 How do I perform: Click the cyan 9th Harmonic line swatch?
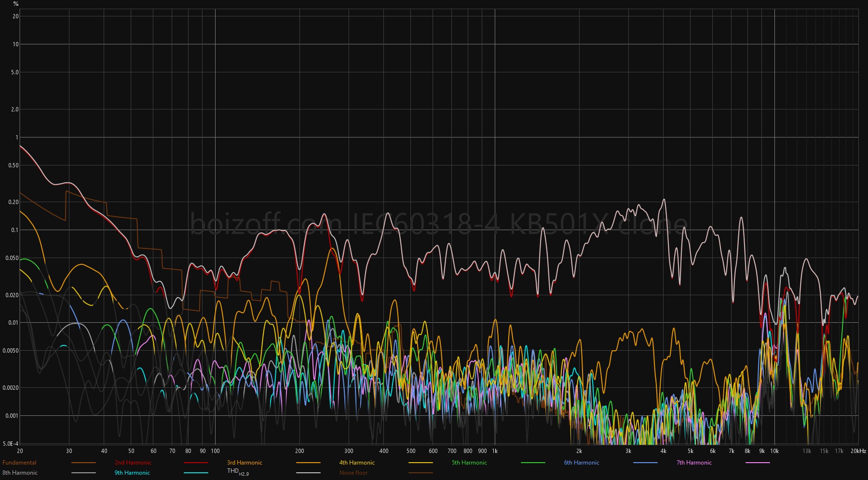click(x=196, y=473)
